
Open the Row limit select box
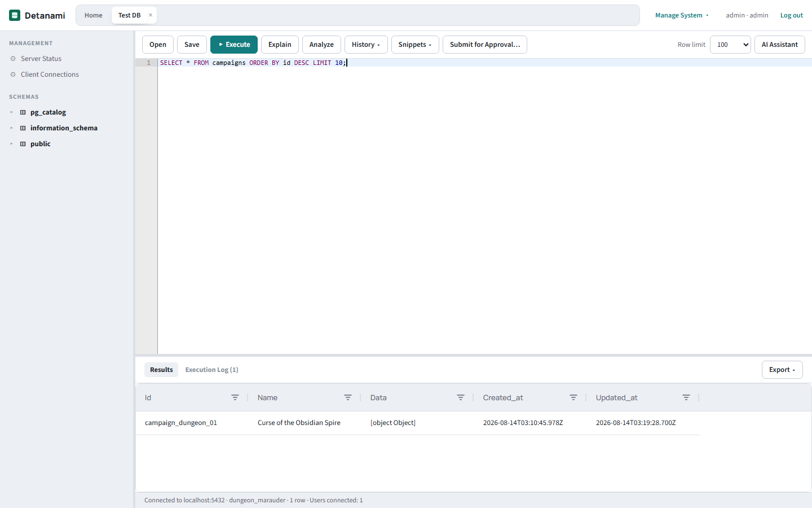click(x=730, y=45)
